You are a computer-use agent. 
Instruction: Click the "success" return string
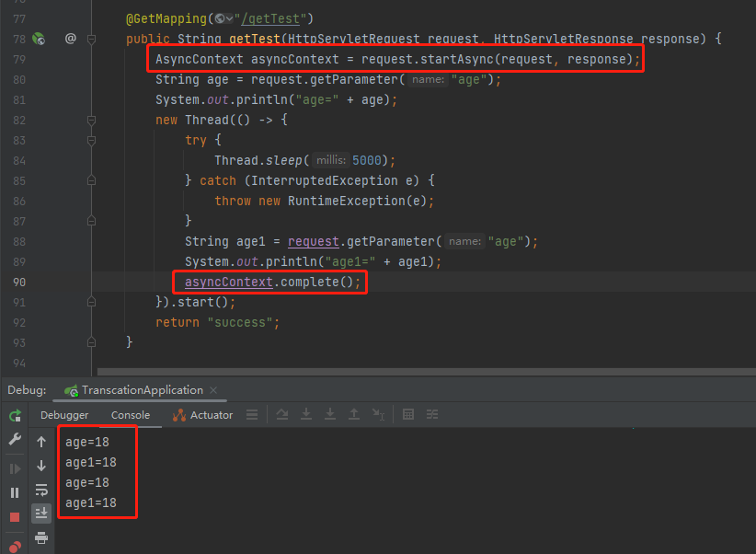240,322
